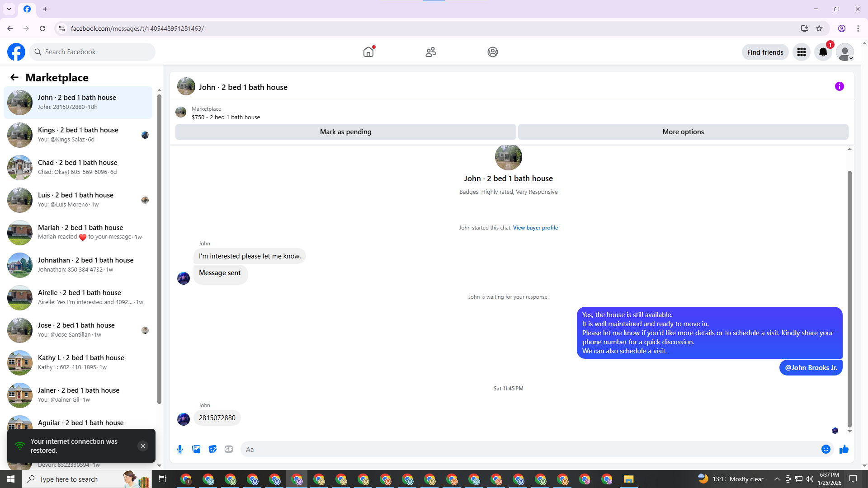
Task: Open the Windows Start menu
Action: click(x=11, y=479)
